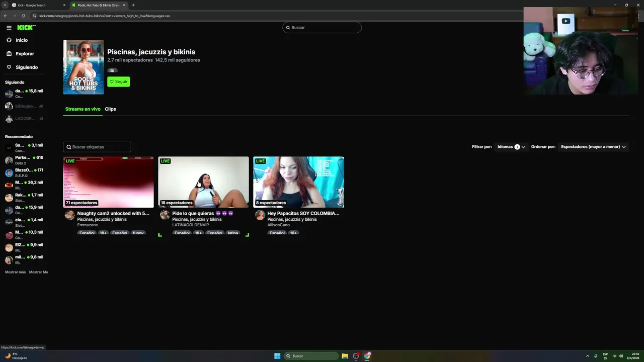The width and height of the screenshot is (644, 362).
Task: Click the thumbnail with 8 espectadores
Action: (298, 182)
